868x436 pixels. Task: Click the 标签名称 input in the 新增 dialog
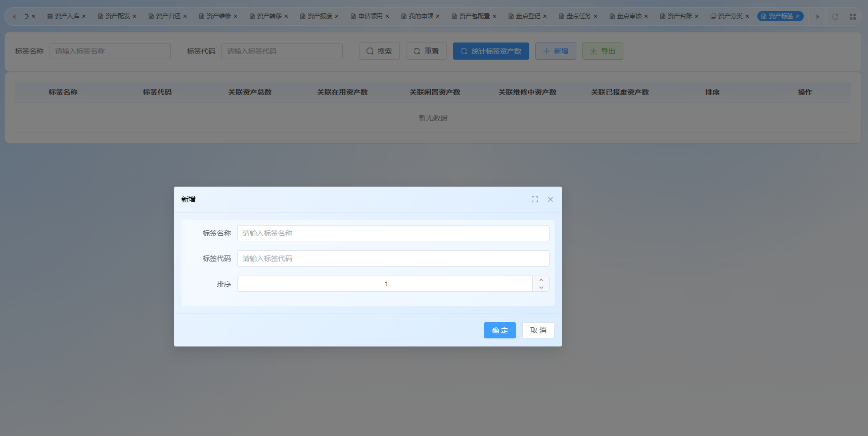tap(393, 233)
